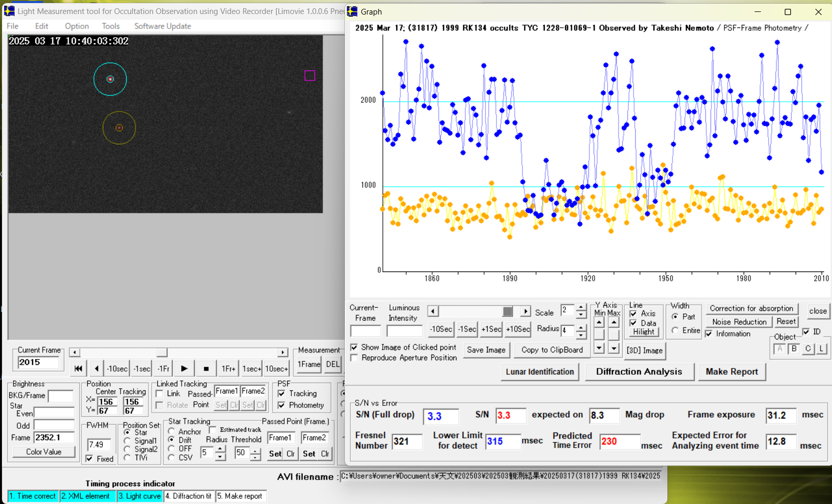The image size is (832, 504).
Task: Jump to first frame with rewind icon
Action: pyautogui.click(x=78, y=369)
